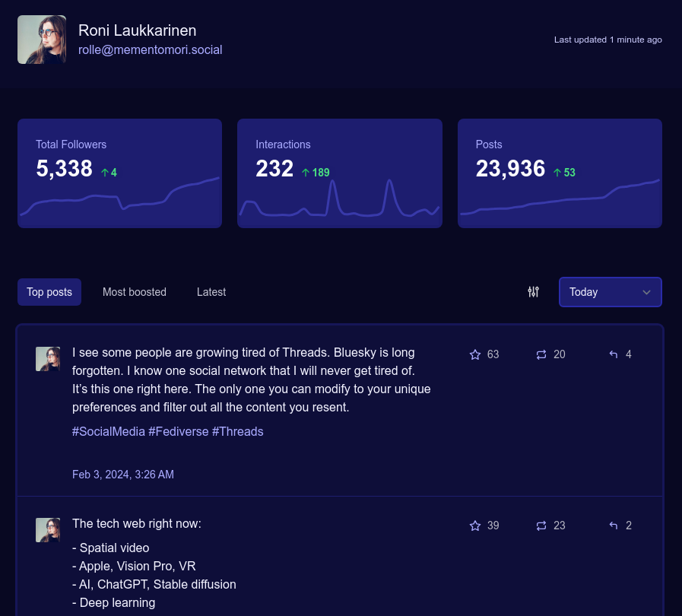Open post dated Feb 3, 2024, 3:26 AM
Image resolution: width=682 pixels, height=616 pixels.
[x=123, y=475]
